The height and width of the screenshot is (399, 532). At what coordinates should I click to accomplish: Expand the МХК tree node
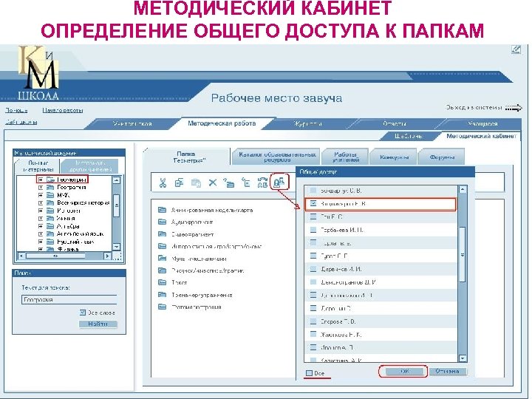pos(41,195)
